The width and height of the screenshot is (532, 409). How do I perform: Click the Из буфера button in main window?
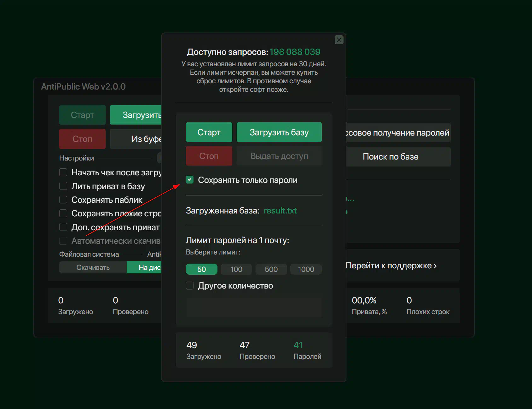pyautogui.click(x=136, y=139)
